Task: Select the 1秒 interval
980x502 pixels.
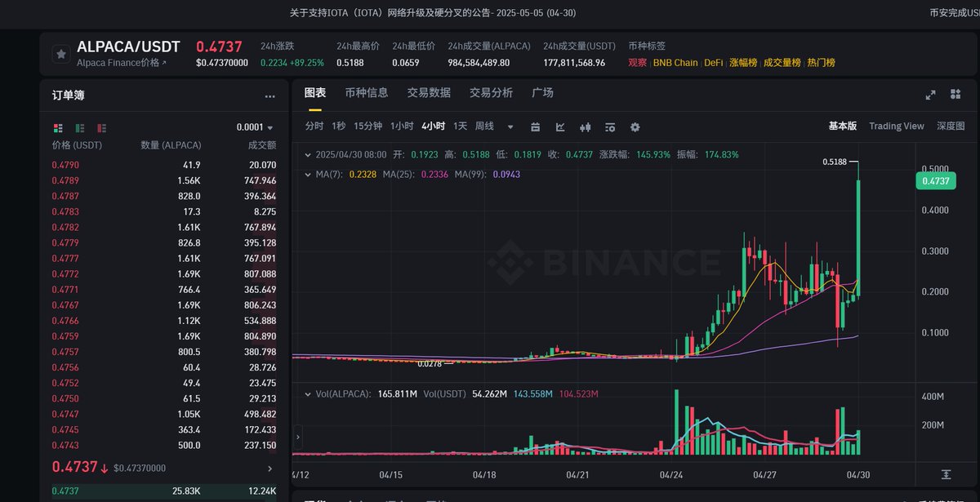Action: coord(339,127)
